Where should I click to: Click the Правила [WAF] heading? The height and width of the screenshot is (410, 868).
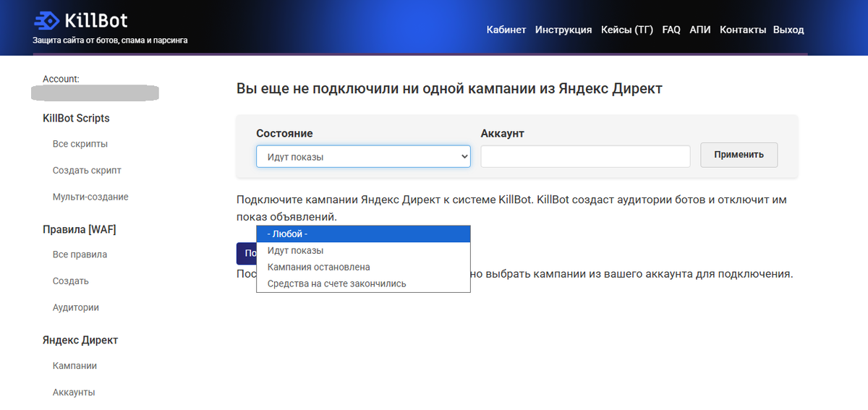(x=79, y=230)
